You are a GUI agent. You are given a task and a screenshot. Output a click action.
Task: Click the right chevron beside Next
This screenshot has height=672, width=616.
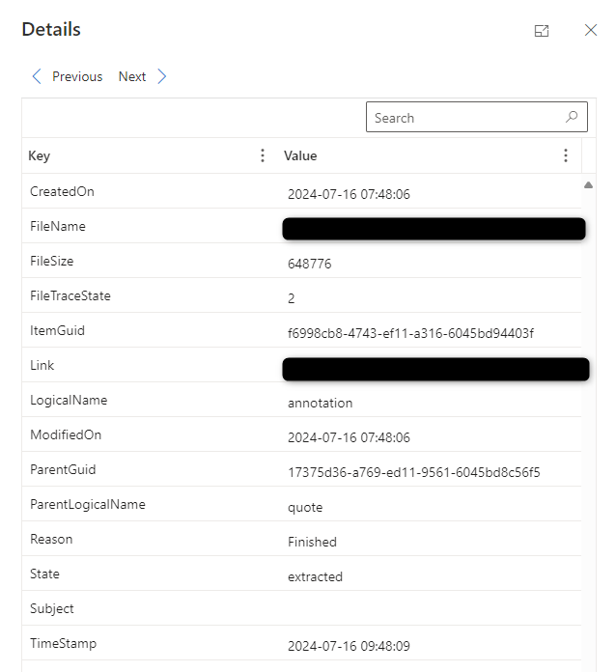pos(161,76)
